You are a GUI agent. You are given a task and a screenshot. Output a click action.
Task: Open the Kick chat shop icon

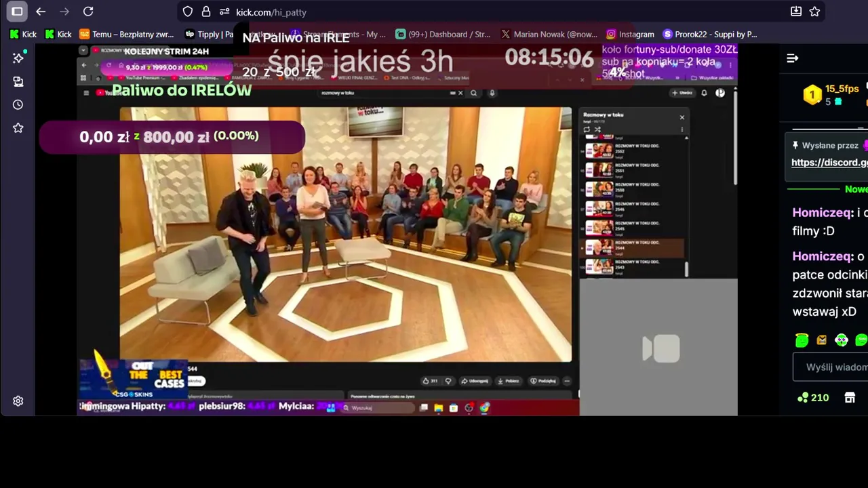coord(850,398)
